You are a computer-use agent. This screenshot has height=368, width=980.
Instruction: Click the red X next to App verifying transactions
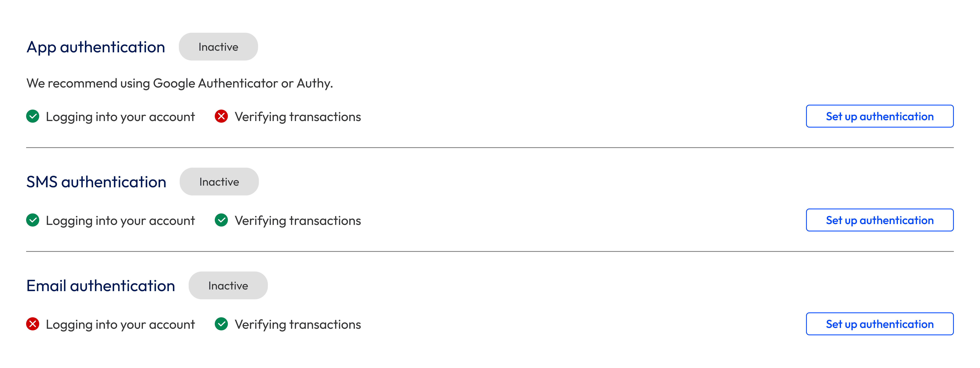pyautogui.click(x=221, y=116)
